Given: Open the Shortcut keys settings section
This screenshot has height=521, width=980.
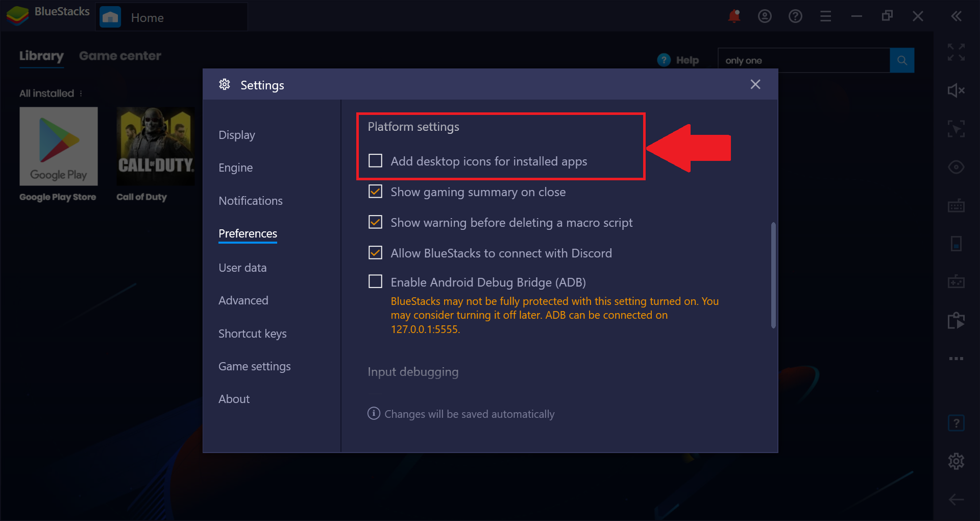Looking at the screenshot, I should (x=253, y=334).
